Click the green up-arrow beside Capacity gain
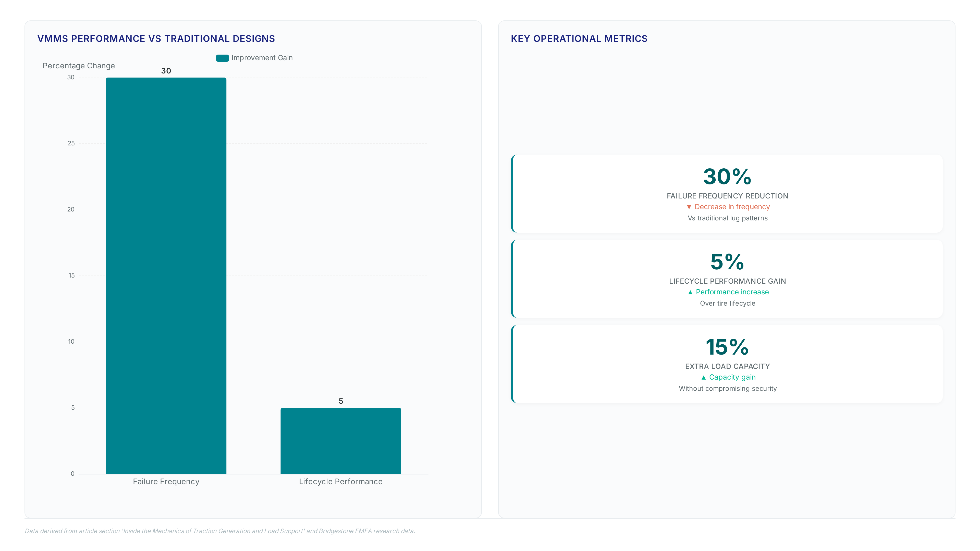 tap(703, 377)
